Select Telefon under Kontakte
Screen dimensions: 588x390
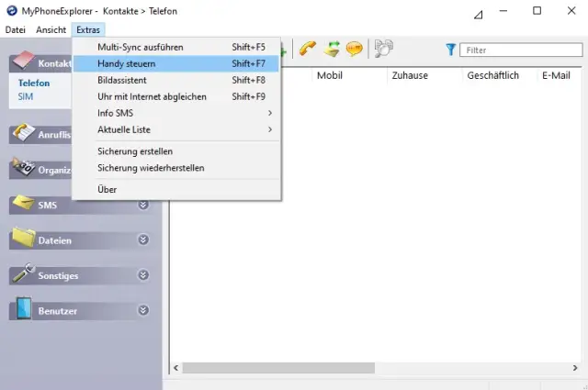tap(34, 83)
